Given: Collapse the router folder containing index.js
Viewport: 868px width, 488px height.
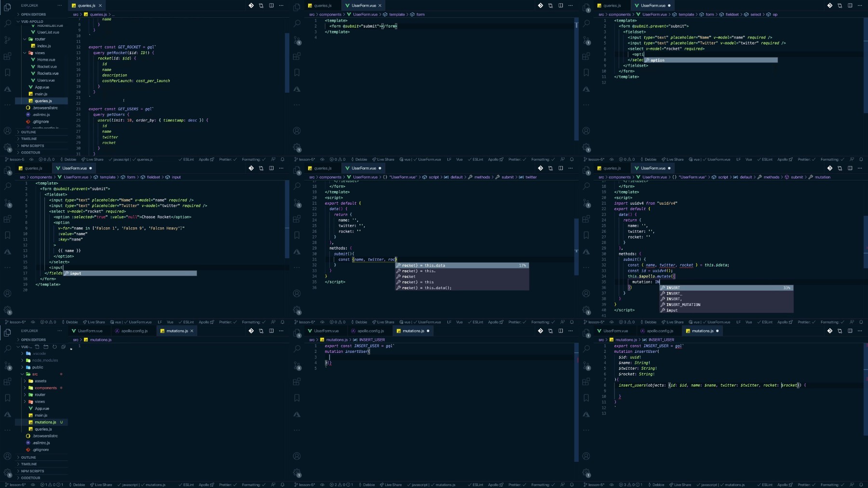Looking at the screenshot, I should click(x=41, y=39).
